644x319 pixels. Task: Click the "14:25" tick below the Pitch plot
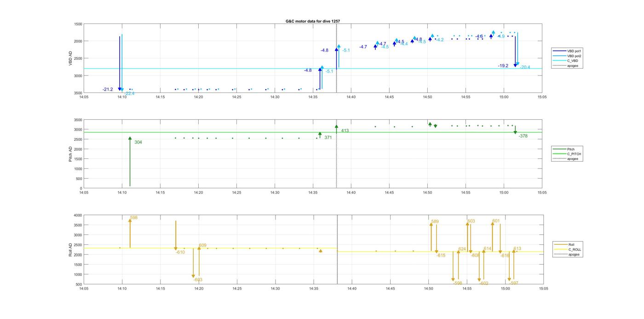click(236, 193)
